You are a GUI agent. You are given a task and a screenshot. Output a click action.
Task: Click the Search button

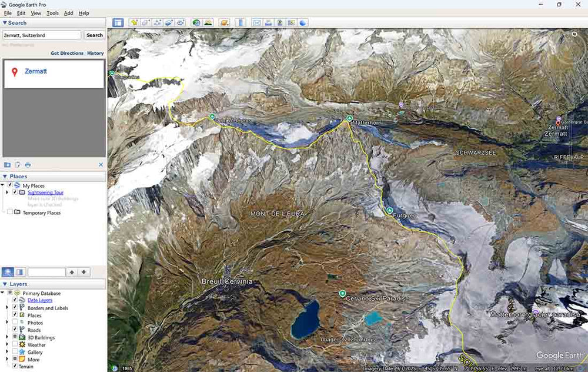tap(95, 35)
